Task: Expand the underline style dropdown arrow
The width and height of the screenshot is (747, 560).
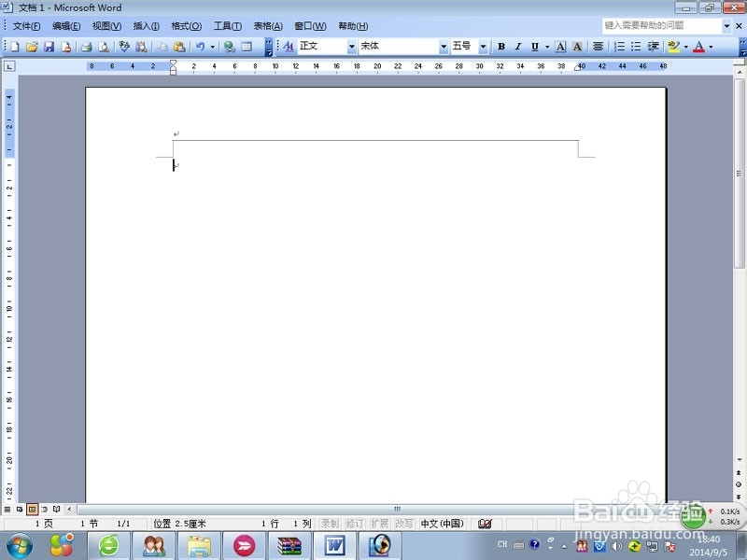Action: coord(547,47)
